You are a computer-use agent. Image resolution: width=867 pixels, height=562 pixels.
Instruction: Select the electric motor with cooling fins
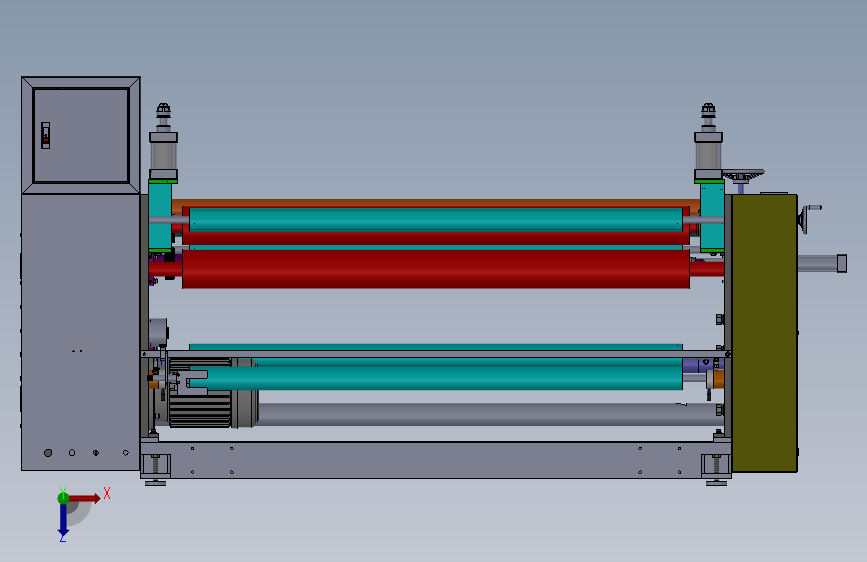point(200,408)
